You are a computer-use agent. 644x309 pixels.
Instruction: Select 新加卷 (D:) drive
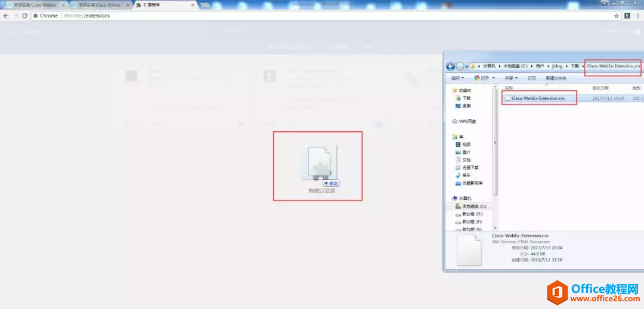[469, 214]
